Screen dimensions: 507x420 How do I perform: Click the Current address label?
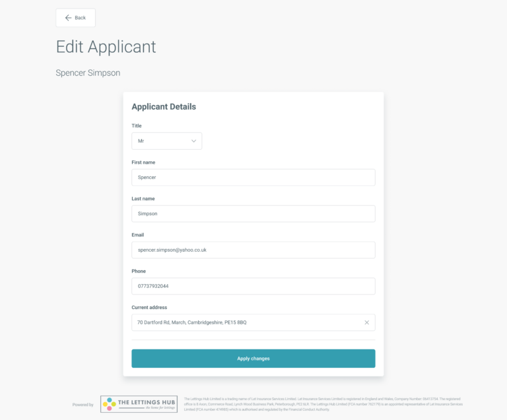pyautogui.click(x=149, y=307)
